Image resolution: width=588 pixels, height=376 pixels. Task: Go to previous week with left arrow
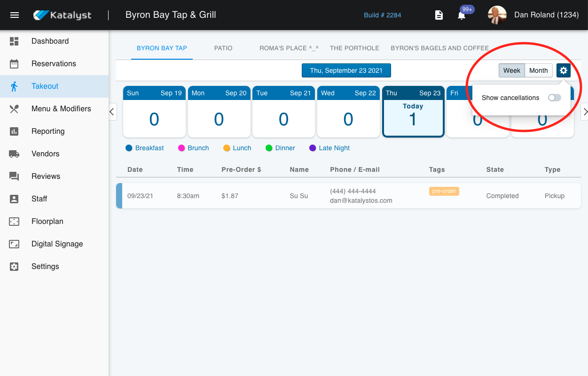coord(112,112)
